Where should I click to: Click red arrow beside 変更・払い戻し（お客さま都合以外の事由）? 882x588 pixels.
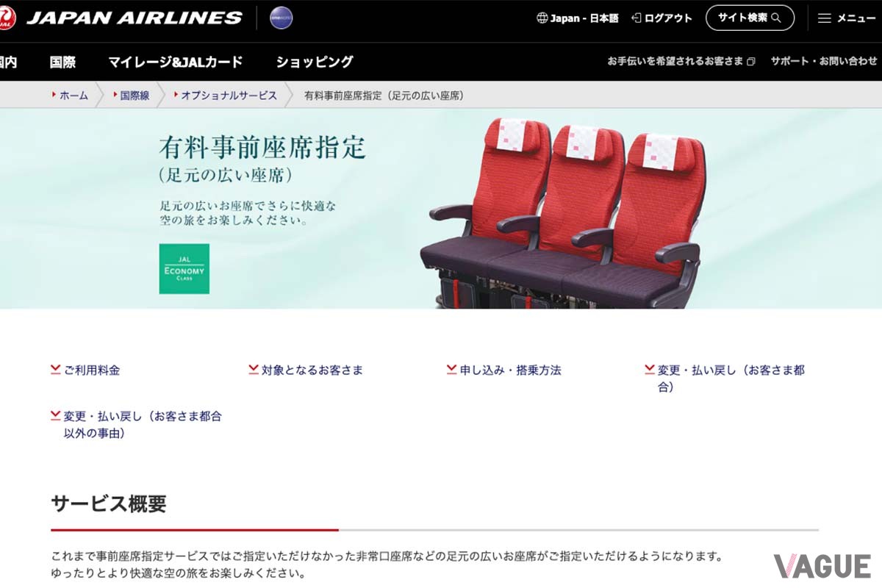[x=56, y=416]
